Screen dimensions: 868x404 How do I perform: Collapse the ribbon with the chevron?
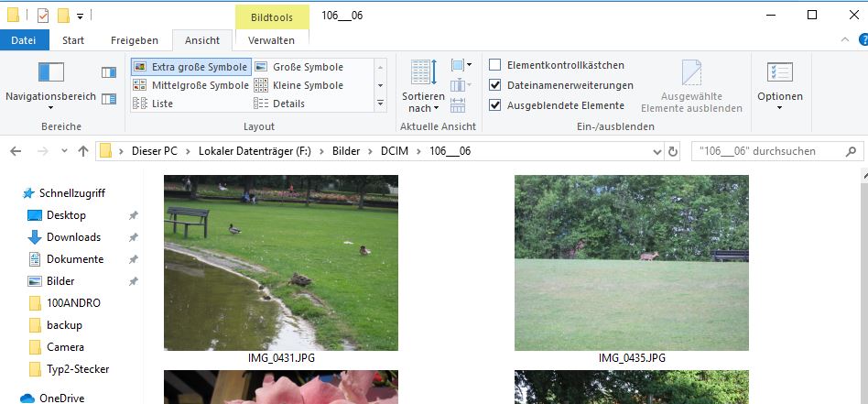(845, 40)
